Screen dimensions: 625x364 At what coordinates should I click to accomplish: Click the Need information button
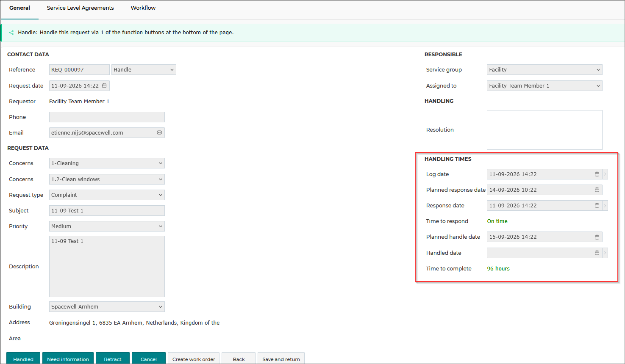tap(68, 358)
